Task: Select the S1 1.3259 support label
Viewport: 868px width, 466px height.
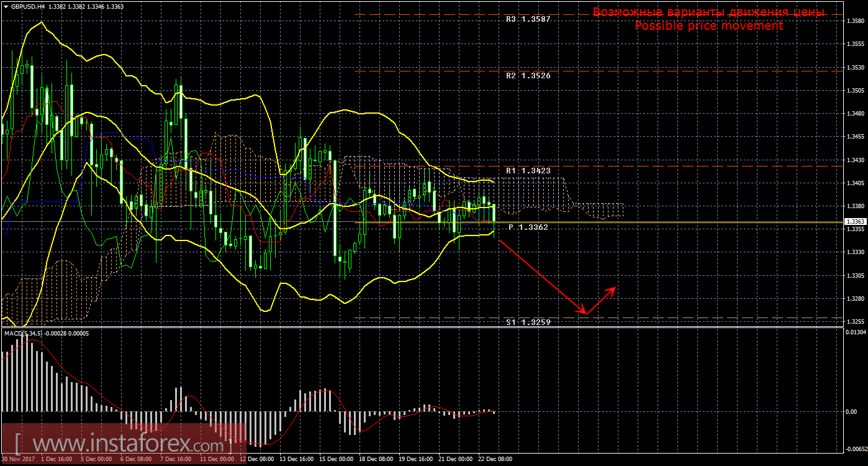Action: [x=528, y=322]
